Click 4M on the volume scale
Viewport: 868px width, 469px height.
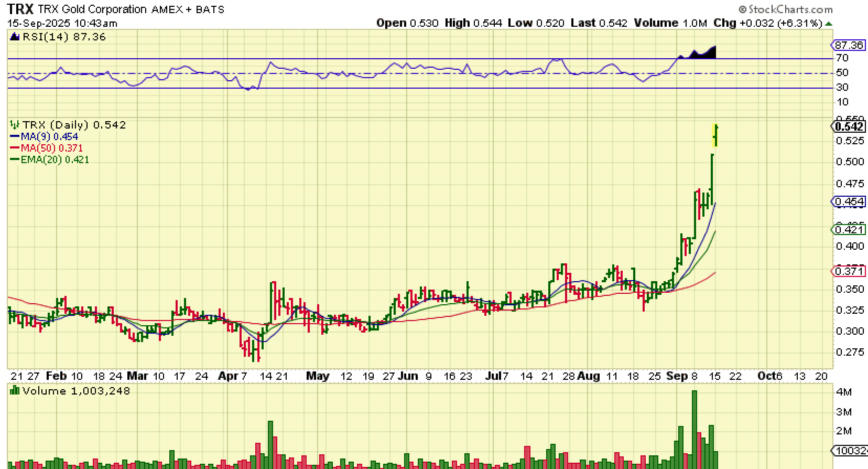point(843,392)
